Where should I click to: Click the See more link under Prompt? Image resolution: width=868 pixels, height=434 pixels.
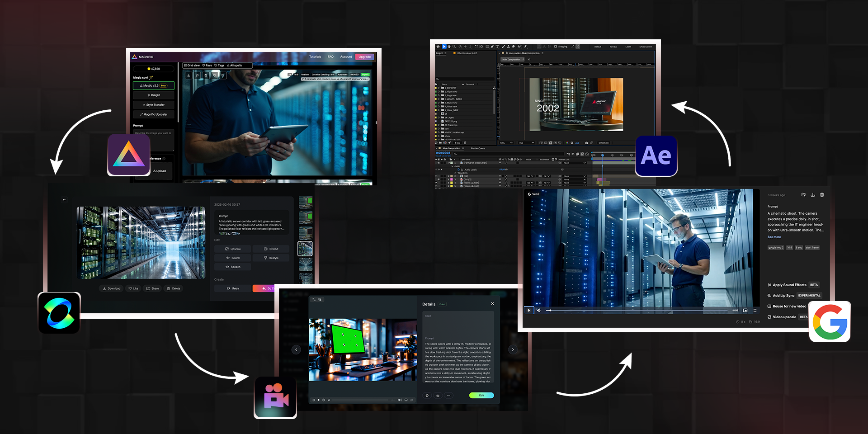(774, 237)
